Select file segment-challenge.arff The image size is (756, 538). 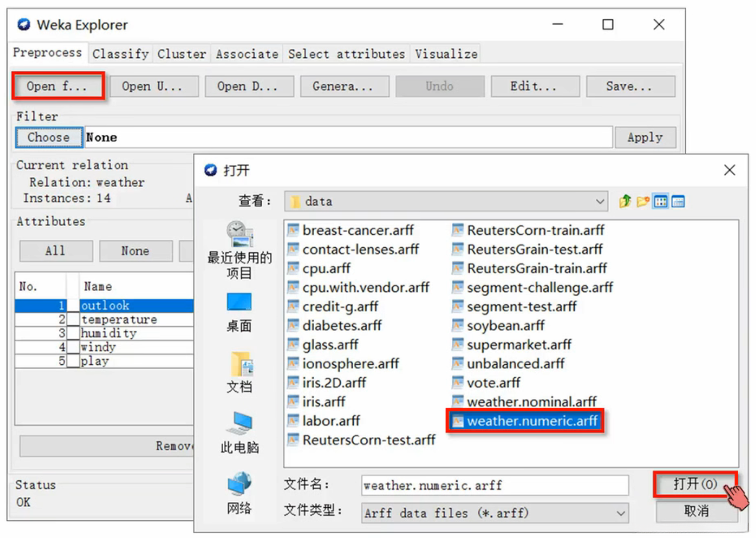pyautogui.click(x=533, y=287)
